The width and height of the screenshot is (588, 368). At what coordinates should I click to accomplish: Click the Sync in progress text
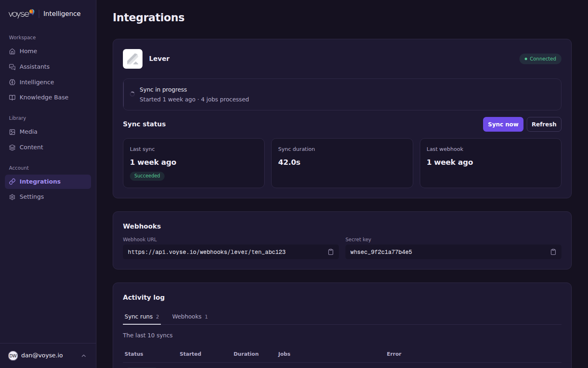[163, 90]
